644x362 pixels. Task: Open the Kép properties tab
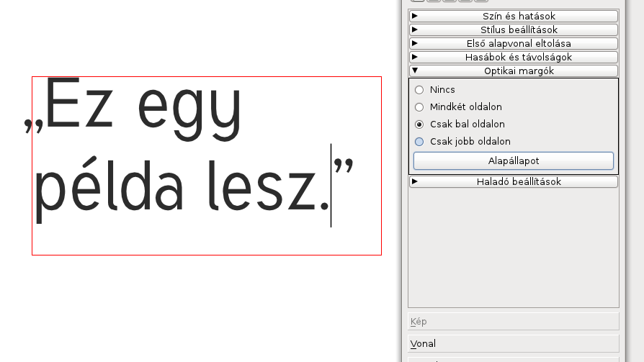(x=514, y=322)
